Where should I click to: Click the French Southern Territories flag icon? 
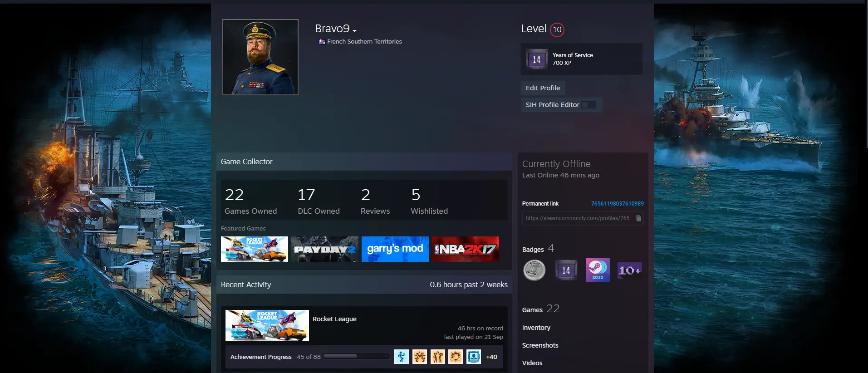coord(322,42)
